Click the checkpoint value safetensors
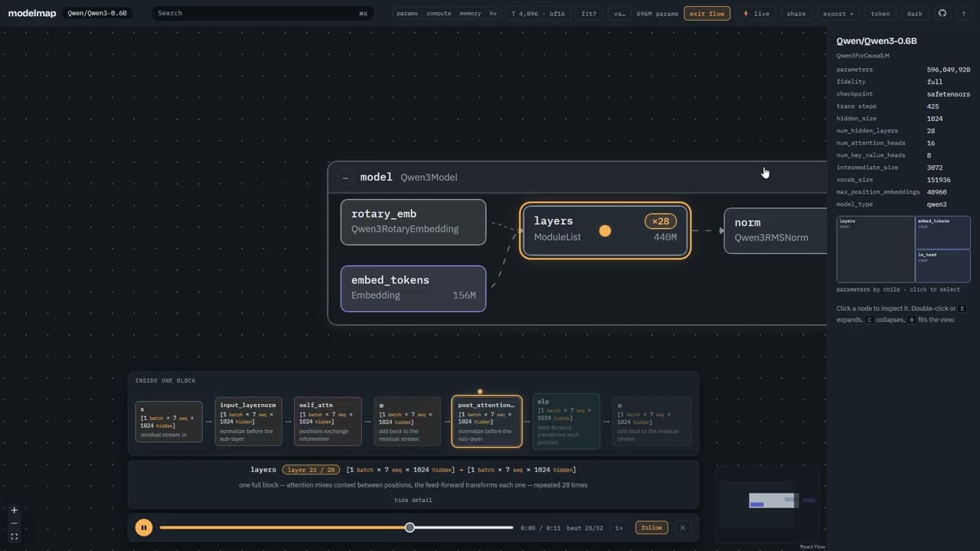The height and width of the screenshot is (551, 980). point(949,94)
